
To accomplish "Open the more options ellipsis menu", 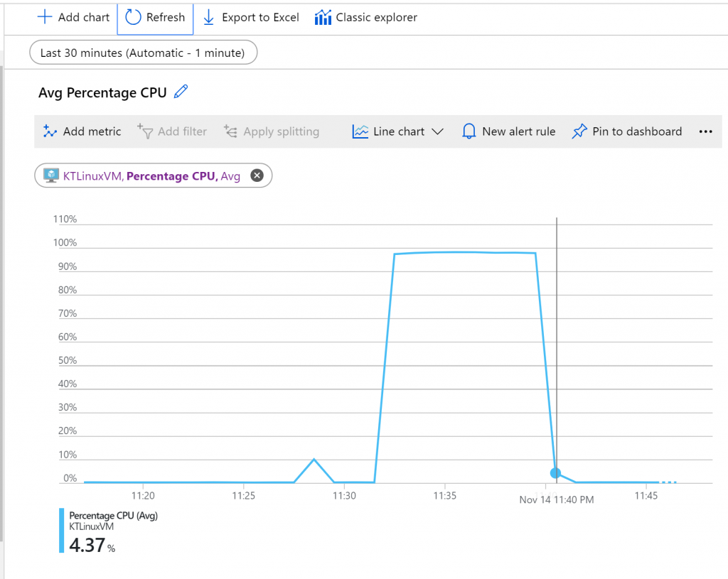I will [705, 131].
